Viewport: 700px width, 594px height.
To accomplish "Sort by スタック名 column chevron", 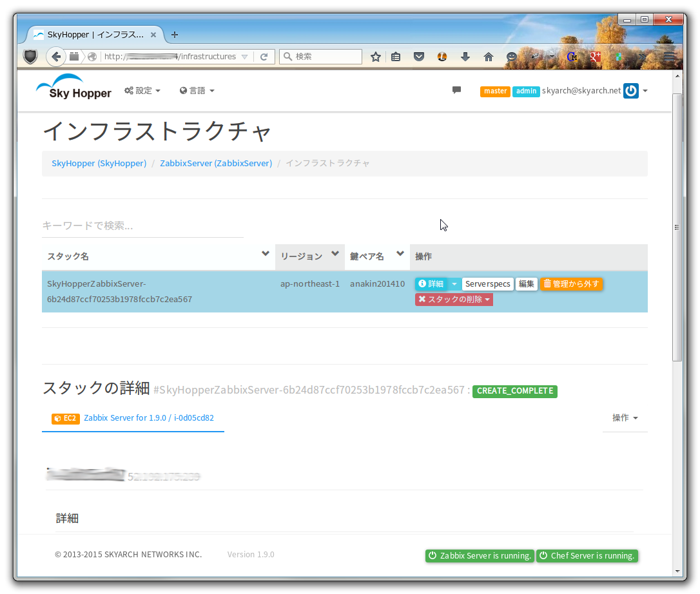I will point(265,253).
